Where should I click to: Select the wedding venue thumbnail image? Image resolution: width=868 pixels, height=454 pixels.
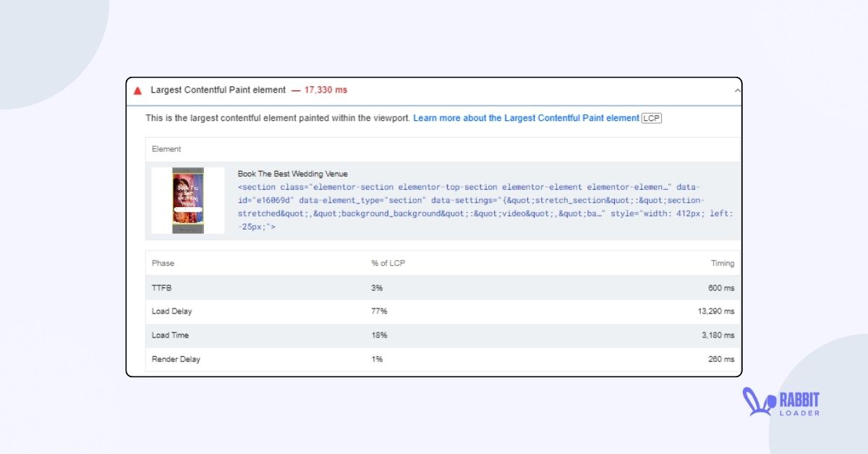(x=187, y=201)
